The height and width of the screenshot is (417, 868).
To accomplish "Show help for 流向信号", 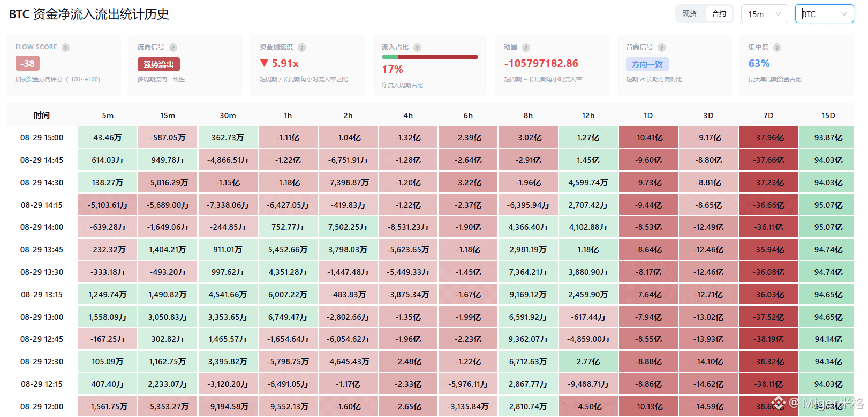I will (x=173, y=48).
